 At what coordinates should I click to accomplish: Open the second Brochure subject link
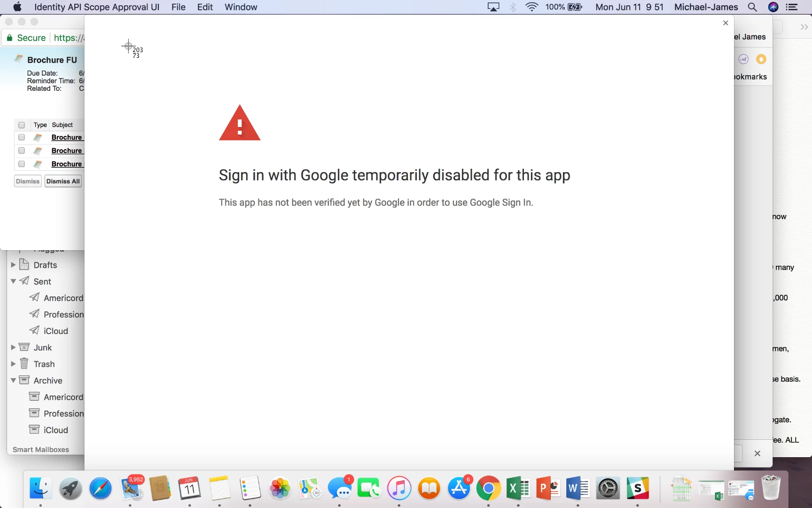67,151
